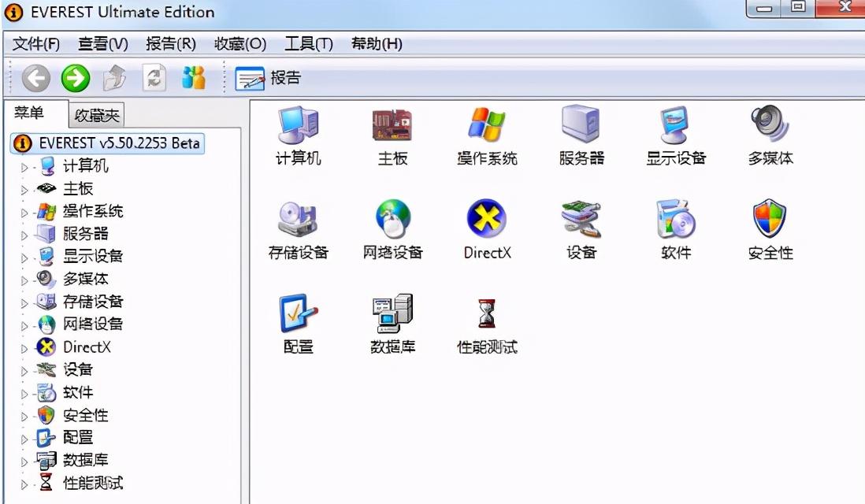Select 操作系统 in the tree
The image size is (865, 504).
pyautogui.click(x=93, y=211)
